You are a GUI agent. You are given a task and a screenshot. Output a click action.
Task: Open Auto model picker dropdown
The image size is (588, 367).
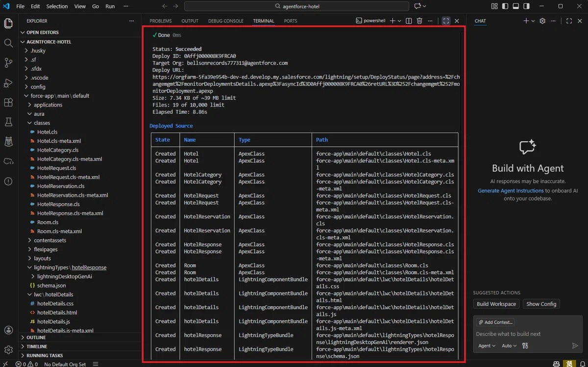click(x=509, y=345)
